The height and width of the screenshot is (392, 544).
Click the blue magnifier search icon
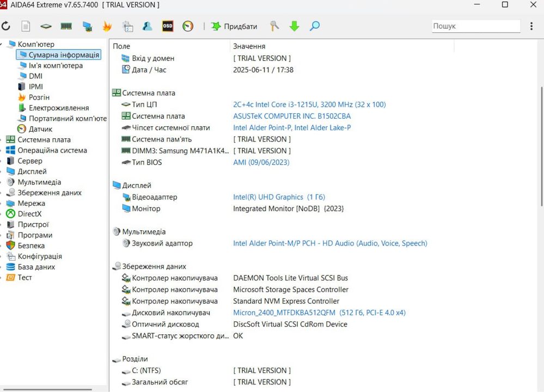pyautogui.click(x=315, y=26)
